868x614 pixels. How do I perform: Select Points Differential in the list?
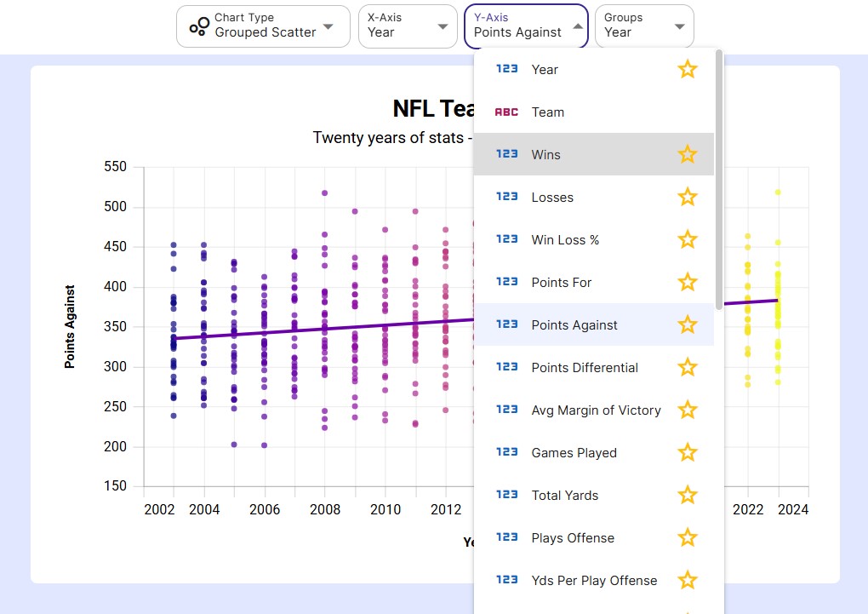coord(593,367)
